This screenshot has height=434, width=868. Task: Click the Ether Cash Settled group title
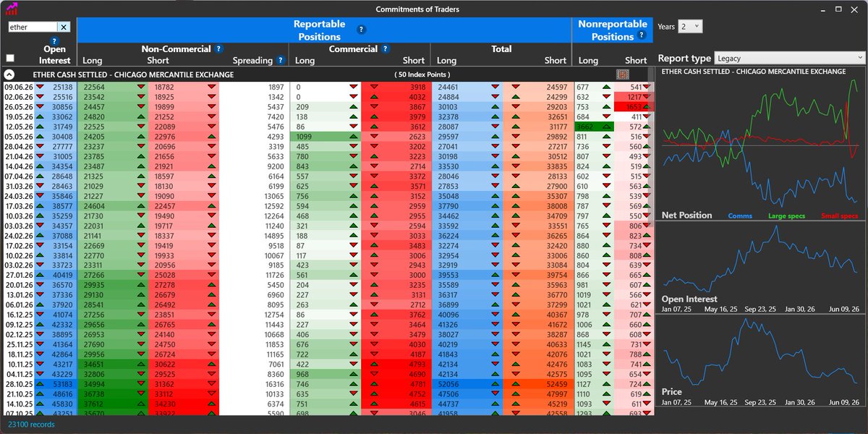(x=133, y=74)
